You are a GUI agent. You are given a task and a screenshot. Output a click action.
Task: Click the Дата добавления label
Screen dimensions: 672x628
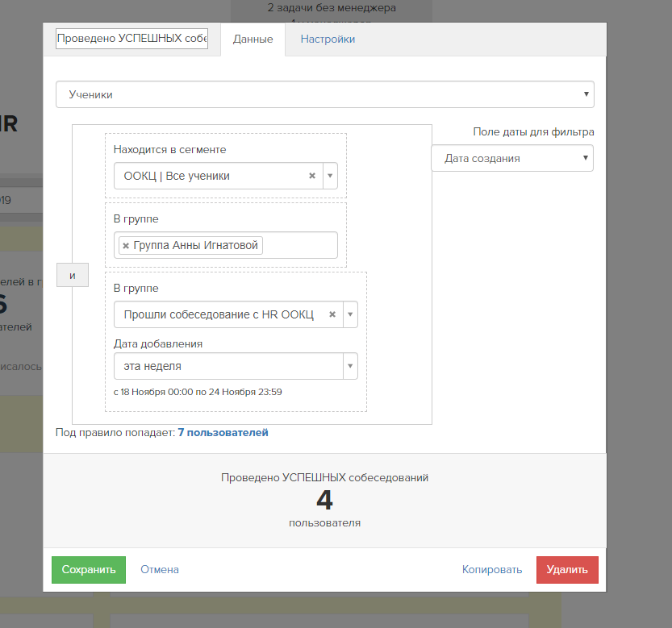click(158, 344)
